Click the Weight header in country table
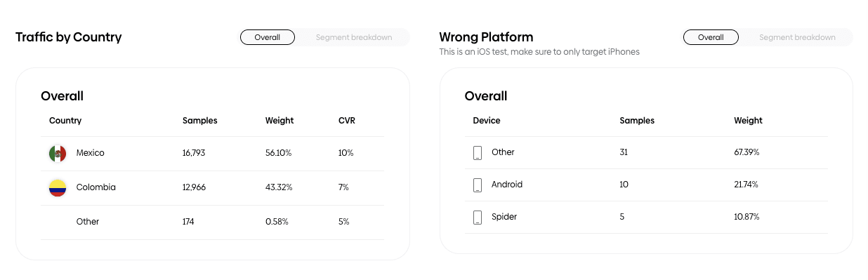The height and width of the screenshot is (280, 868). (280, 121)
